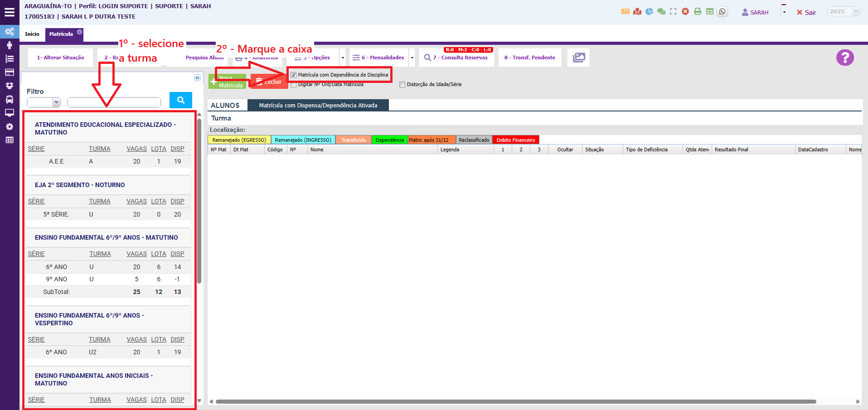Click the WhatsApp icon in header
The width and height of the screenshot is (868, 410).
723,12
